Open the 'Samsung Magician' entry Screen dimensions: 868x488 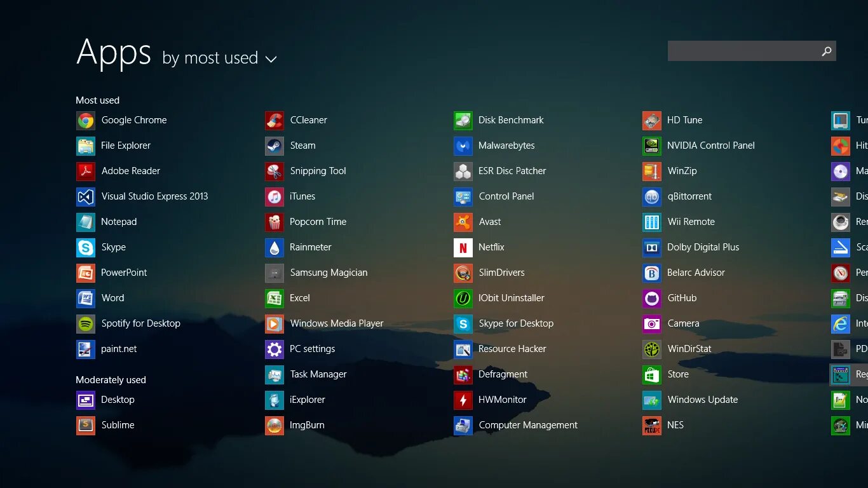click(x=316, y=273)
